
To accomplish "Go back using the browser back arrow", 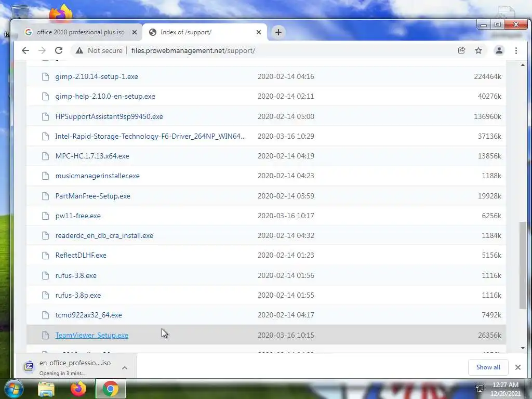I will point(25,50).
